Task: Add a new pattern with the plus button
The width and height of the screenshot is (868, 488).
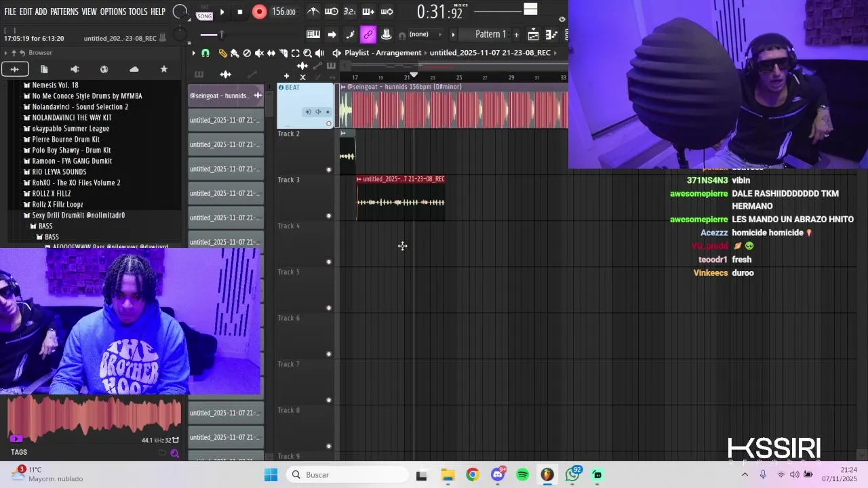Action: [516, 35]
